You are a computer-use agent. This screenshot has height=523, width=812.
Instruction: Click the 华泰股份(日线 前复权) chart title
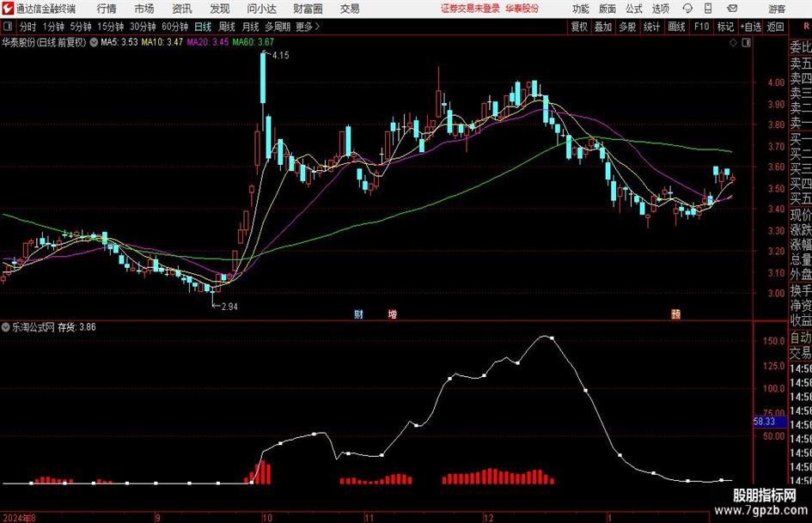(x=44, y=42)
